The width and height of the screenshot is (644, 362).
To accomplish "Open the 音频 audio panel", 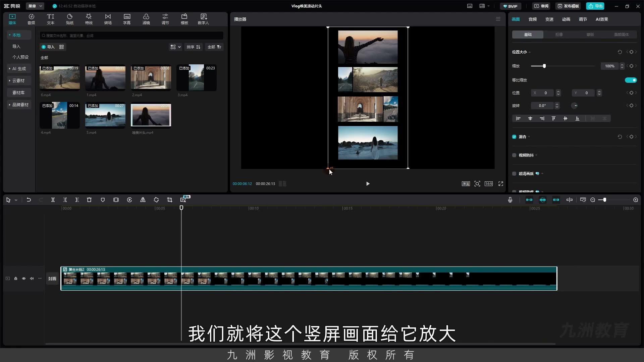I will (x=31, y=19).
